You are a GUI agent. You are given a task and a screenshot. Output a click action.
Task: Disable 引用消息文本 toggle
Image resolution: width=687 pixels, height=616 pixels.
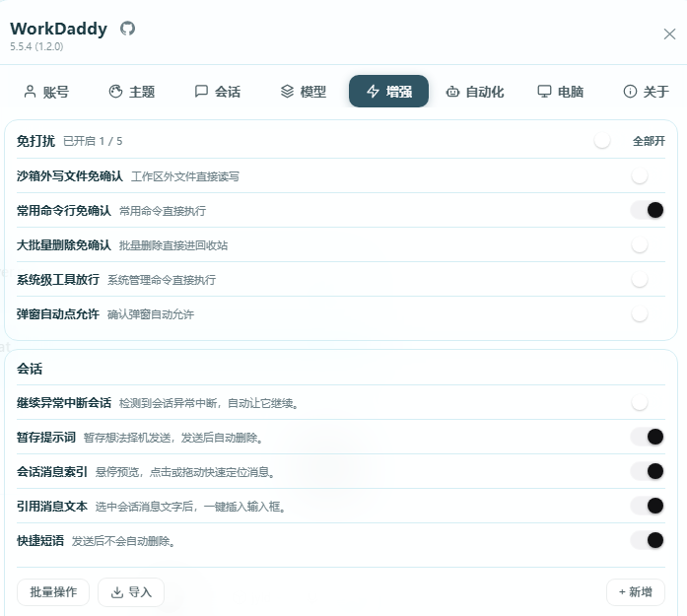648,506
